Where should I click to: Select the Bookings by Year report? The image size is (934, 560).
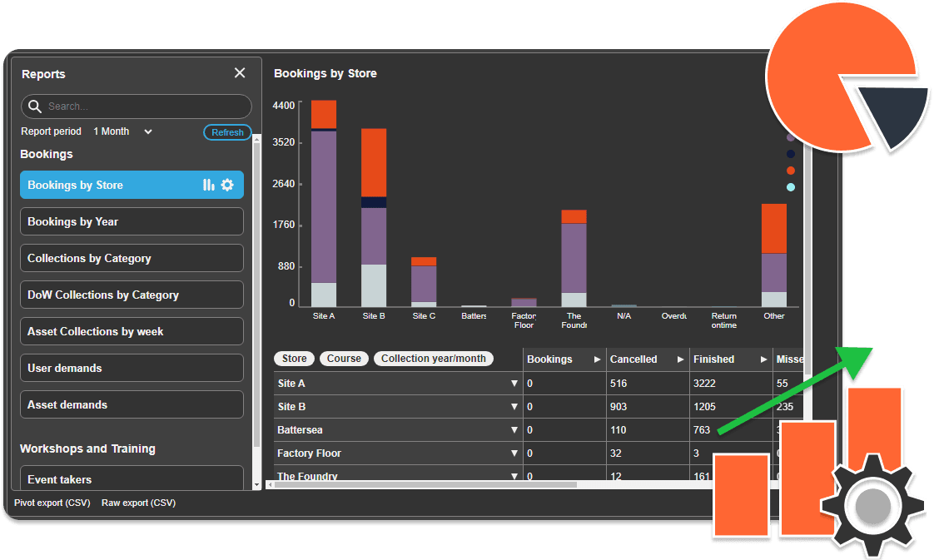132,221
